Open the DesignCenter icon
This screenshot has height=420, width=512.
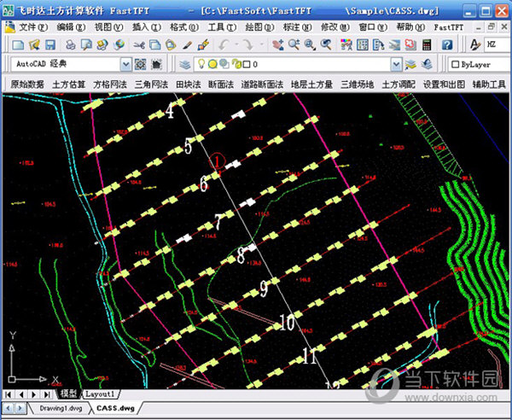363,44
